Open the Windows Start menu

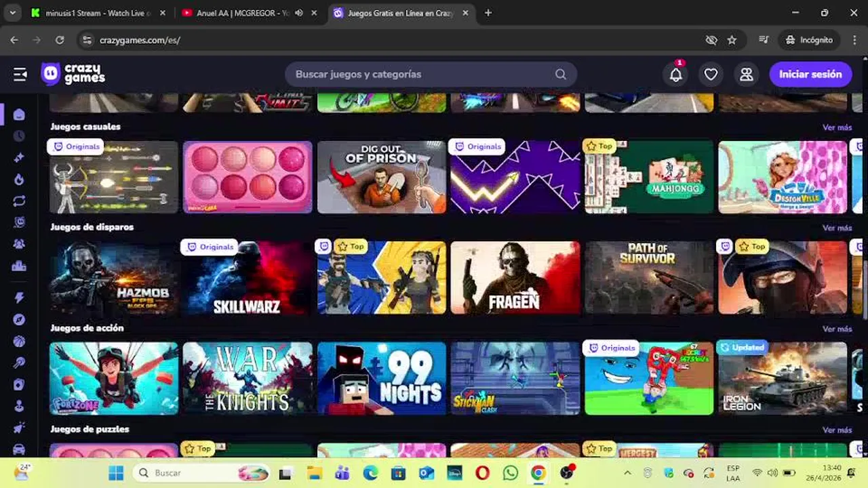tap(116, 473)
